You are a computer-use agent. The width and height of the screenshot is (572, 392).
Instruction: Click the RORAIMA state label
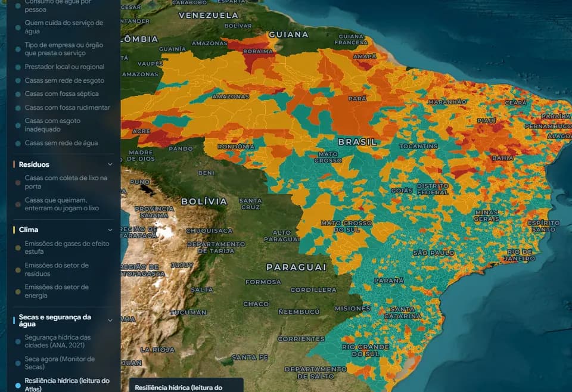(258, 51)
